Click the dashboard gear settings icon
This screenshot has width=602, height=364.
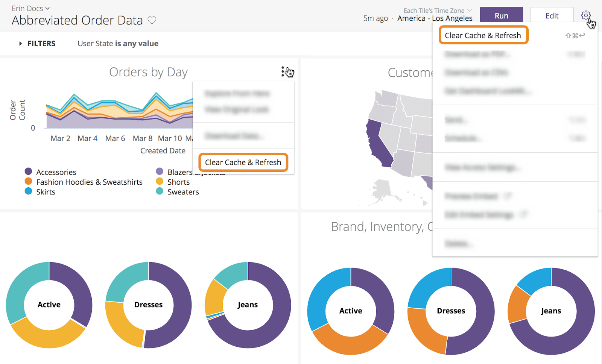[x=585, y=15]
